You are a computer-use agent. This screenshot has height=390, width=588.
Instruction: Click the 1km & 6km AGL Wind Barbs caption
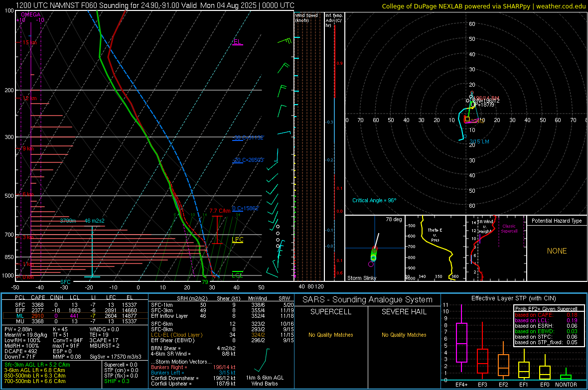pyautogui.click(x=265, y=381)
